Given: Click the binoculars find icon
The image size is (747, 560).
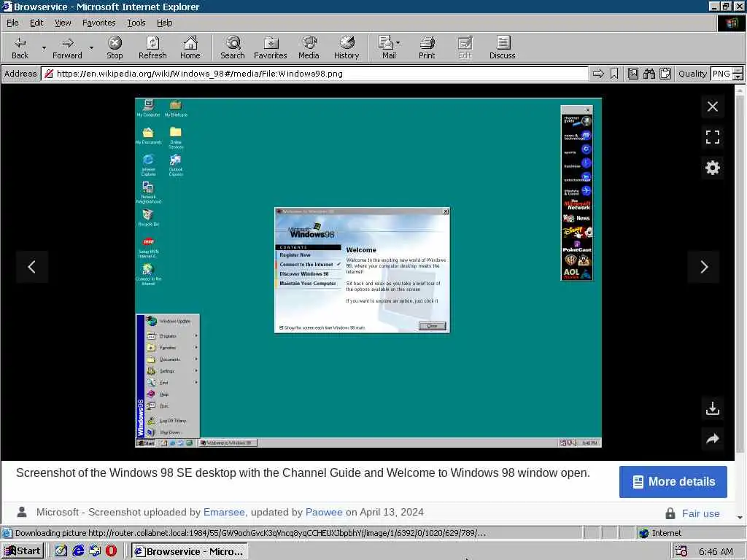Looking at the screenshot, I should [x=649, y=74].
